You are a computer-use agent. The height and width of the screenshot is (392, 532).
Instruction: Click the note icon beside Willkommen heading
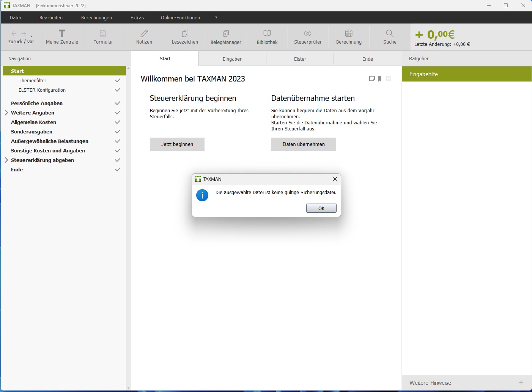[x=372, y=78]
